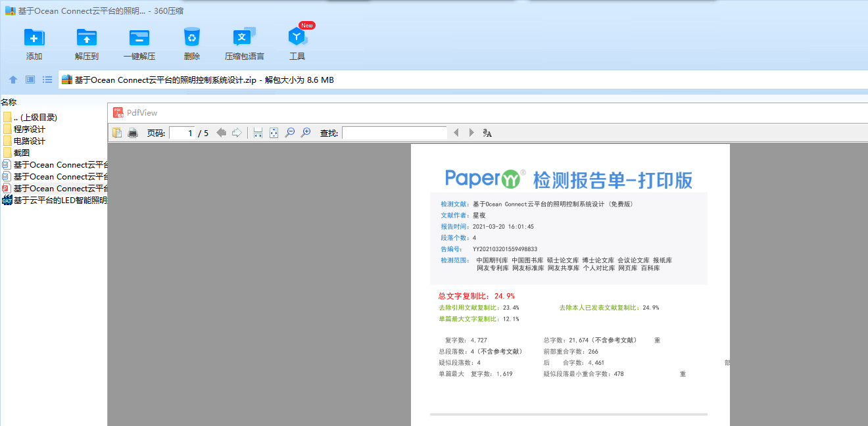
Task: Click the PdfView open file icon
Action: pos(117,133)
